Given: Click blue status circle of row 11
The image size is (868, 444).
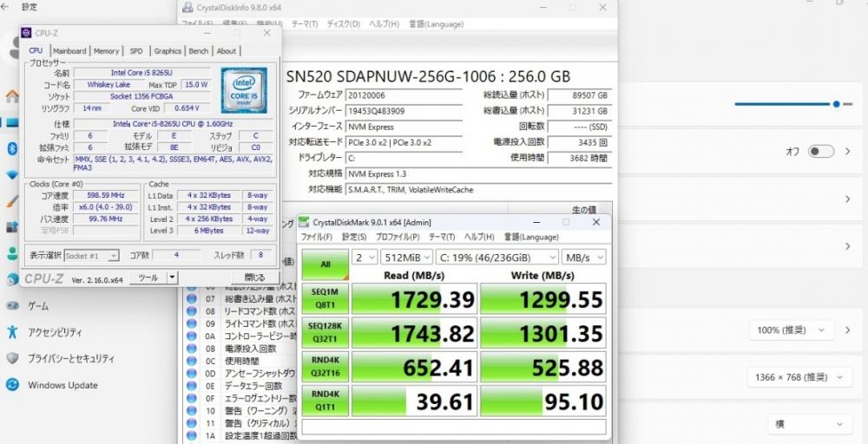Looking at the screenshot, I should [192, 423].
